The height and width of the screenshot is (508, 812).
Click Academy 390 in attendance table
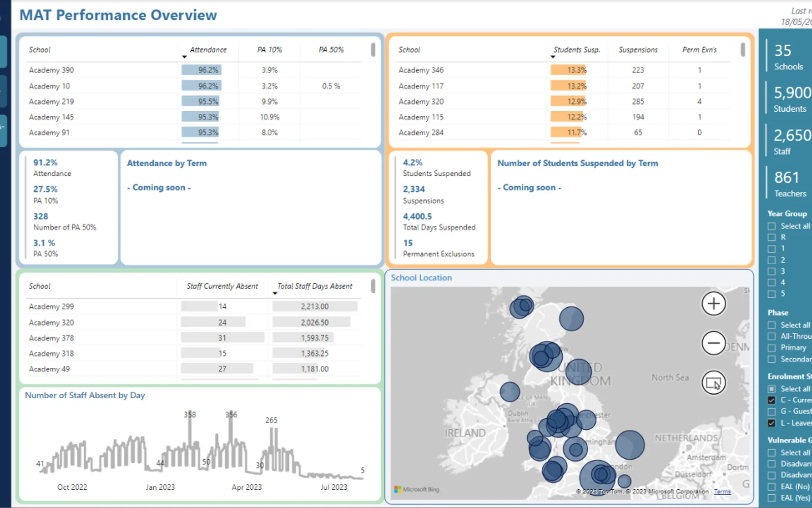[x=51, y=70]
